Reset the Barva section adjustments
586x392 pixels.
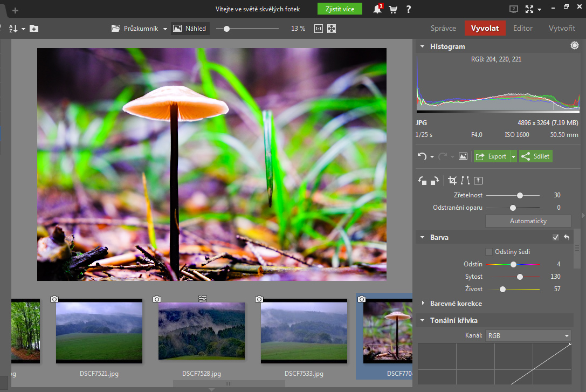click(x=567, y=237)
